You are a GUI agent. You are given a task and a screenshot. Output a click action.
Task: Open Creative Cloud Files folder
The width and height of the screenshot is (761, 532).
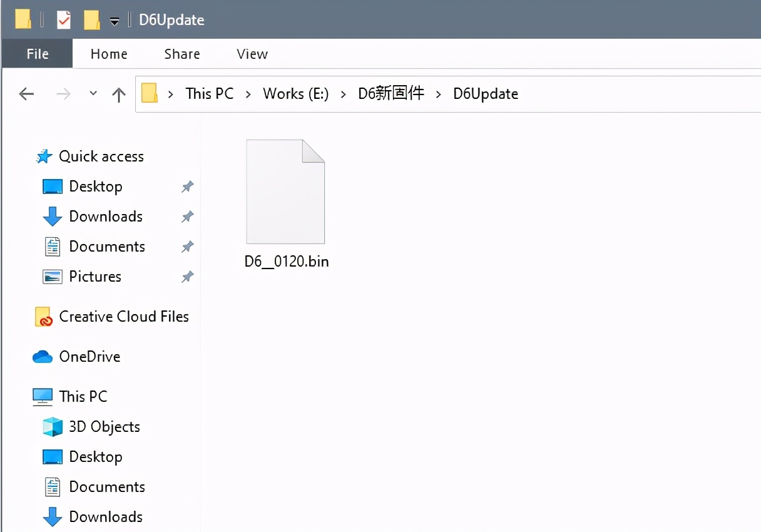pos(123,317)
